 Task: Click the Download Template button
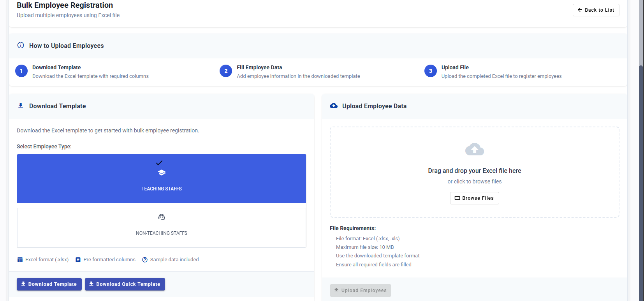pyautogui.click(x=49, y=284)
